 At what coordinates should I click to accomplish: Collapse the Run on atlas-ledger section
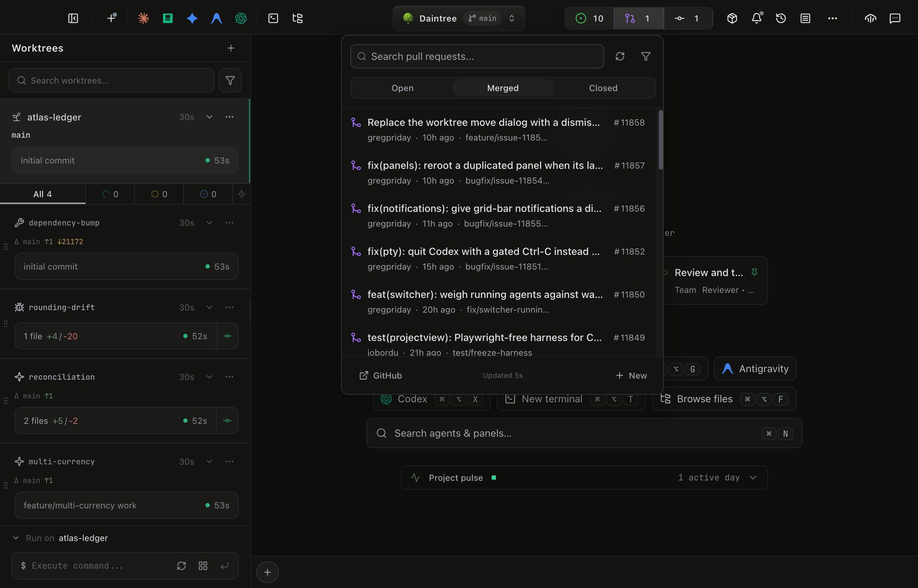(x=16, y=538)
